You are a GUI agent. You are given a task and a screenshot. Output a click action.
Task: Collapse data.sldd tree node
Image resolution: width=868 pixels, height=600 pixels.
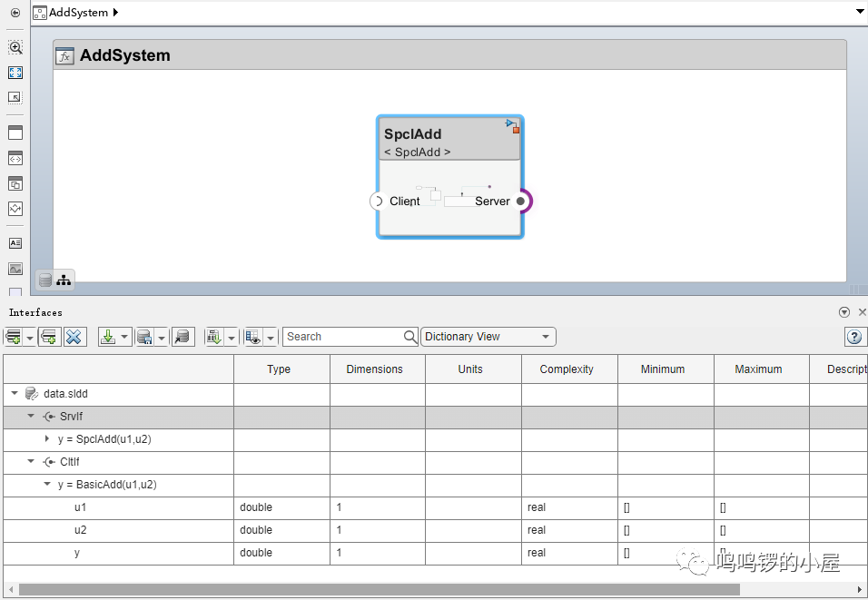tap(15, 394)
